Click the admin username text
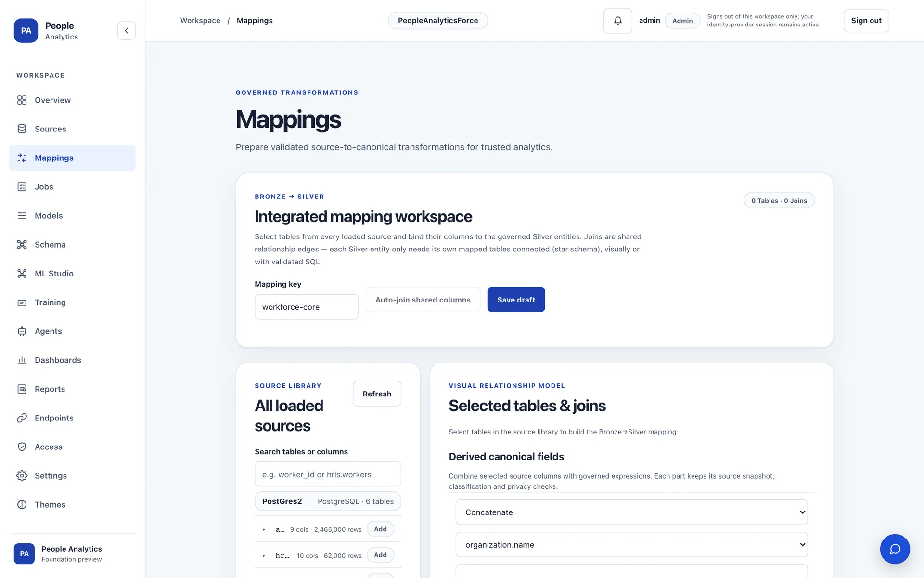The width and height of the screenshot is (924, 578). 649,20
